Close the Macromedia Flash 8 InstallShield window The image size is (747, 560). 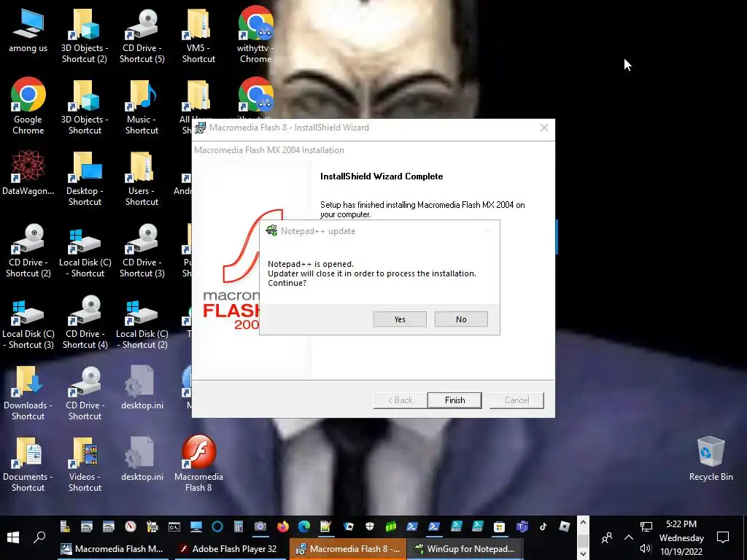[543, 128]
